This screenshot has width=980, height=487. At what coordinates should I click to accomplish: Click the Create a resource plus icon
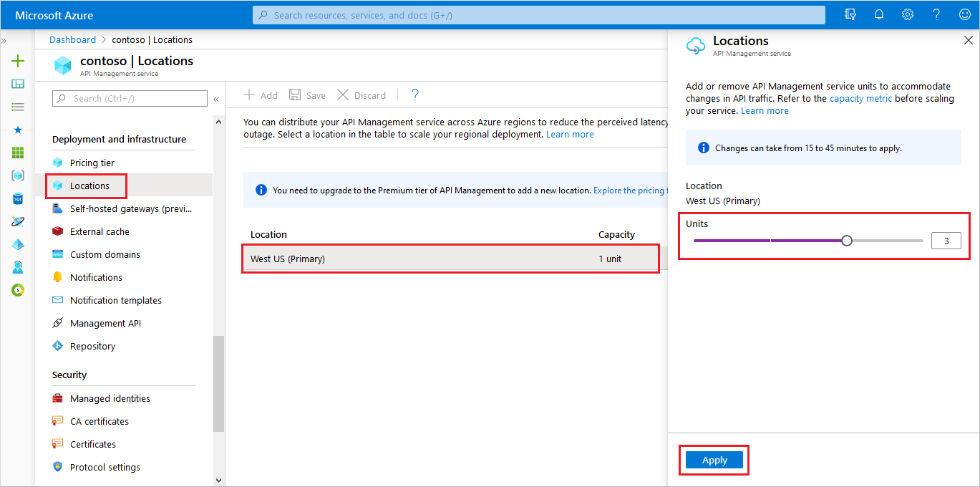[x=17, y=61]
